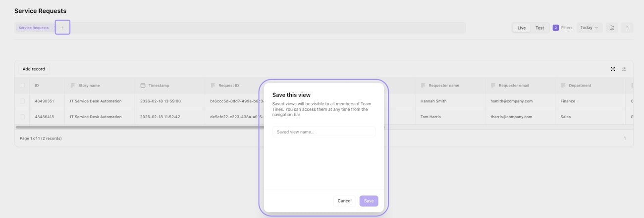Image resolution: width=644 pixels, height=218 pixels.
Task: Tick the select-all checkbox in the table header
Action: (x=22, y=86)
